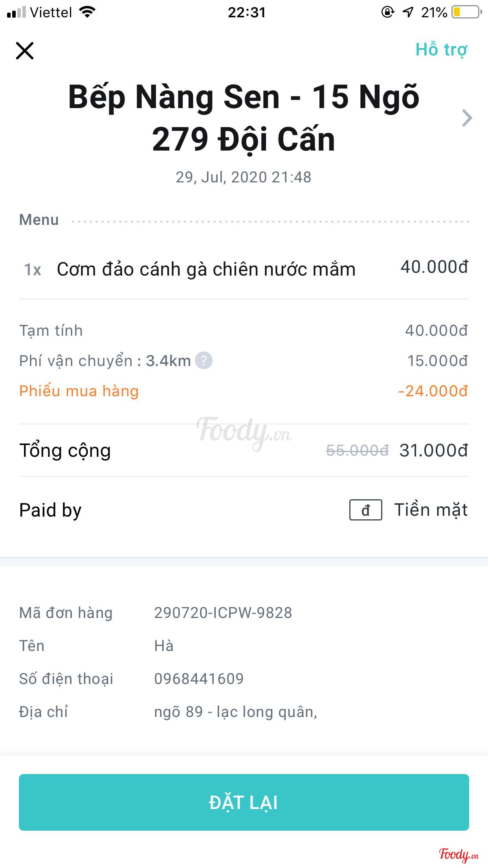Open restaurant page via right chevron
488x868 pixels.
pyautogui.click(x=467, y=118)
